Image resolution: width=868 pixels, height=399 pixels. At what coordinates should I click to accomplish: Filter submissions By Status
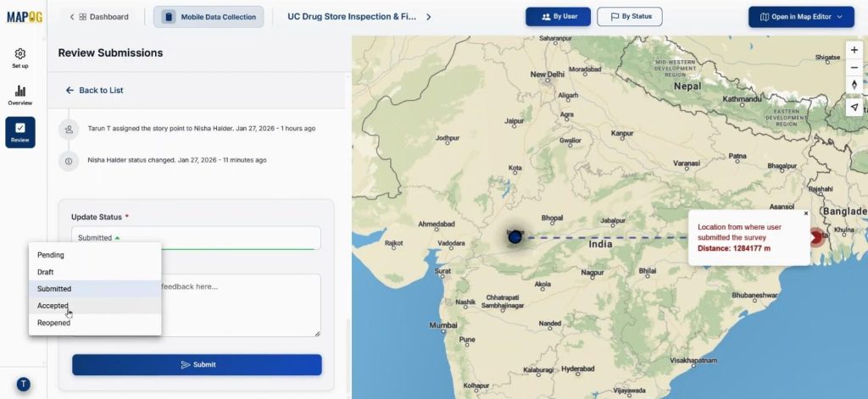(x=630, y=17)
